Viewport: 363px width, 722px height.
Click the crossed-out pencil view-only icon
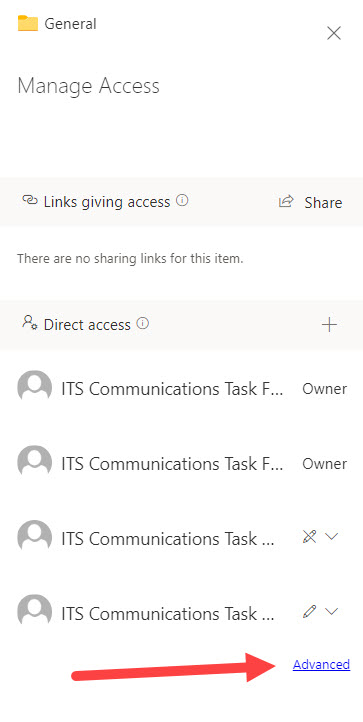[310, 536]
